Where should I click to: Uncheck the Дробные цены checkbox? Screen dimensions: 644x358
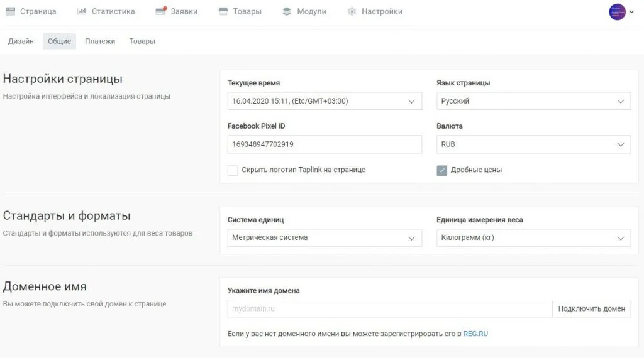pyautogui.click(x=441, y=170)
